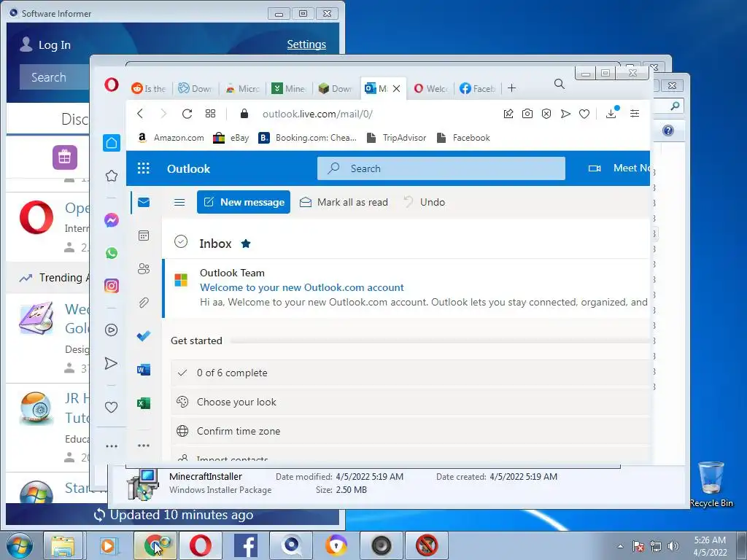Search tabs with magnifier icon

point(560,85)
